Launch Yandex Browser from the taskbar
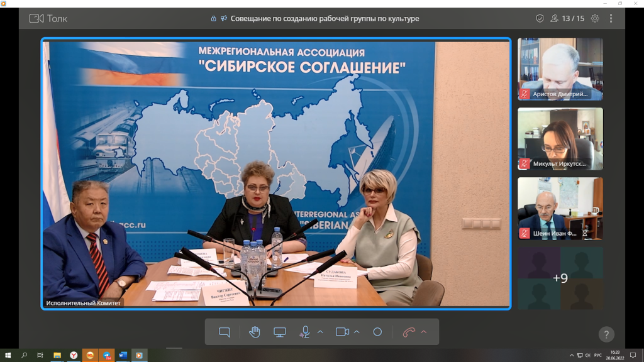Viewport: 644px width, 362px height. click(x=74, y=356)
